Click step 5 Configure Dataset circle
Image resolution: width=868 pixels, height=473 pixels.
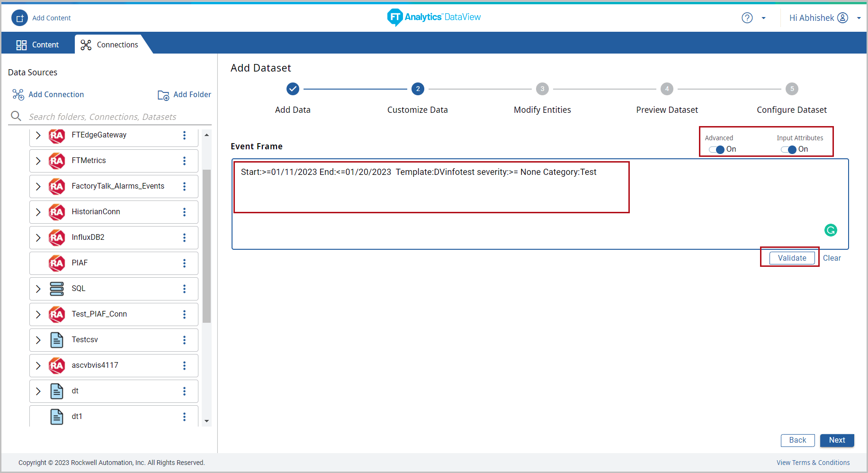pos(792,89)
